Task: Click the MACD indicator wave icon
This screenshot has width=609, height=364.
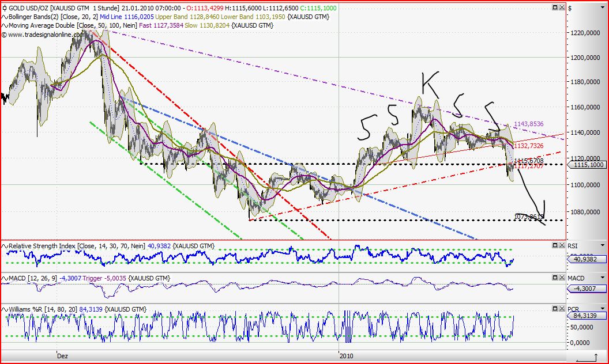Action: pos(5,278)
